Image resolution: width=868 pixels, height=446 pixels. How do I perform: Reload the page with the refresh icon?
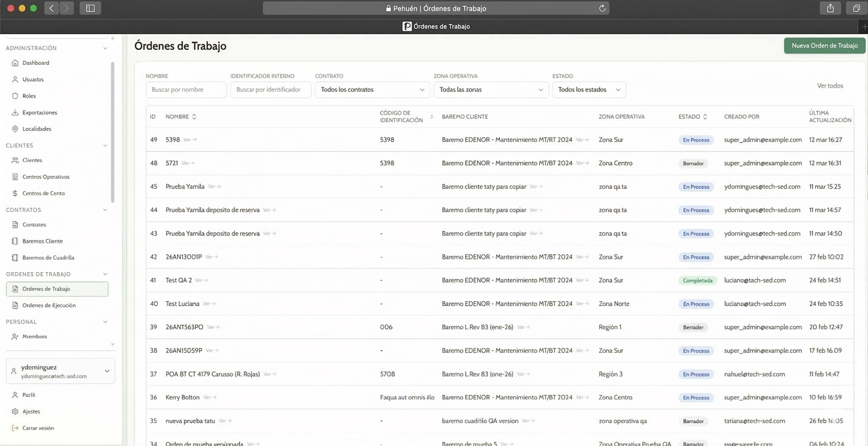coord(602,8)
